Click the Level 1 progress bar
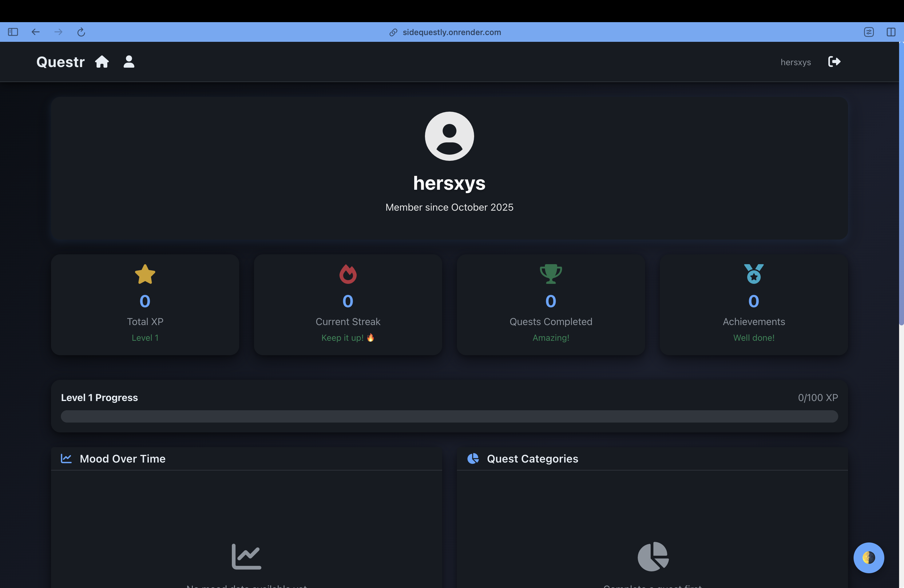Viewport: 904px width, 588px height. 449,416
